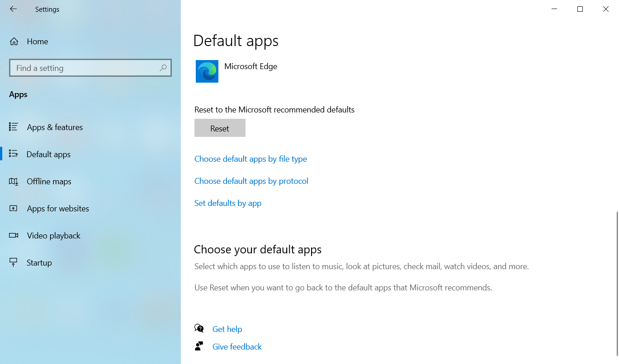619x364 pixels.
Task: Navigate to Apps for websites
Action: (58, 209)
